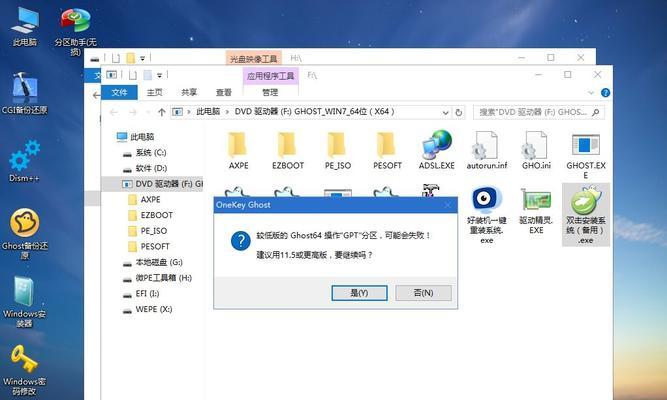This screenshot has width=667, height=400.
Task: Click 此电脑 in the address breadcrumb
Action: tap(208, 112)
